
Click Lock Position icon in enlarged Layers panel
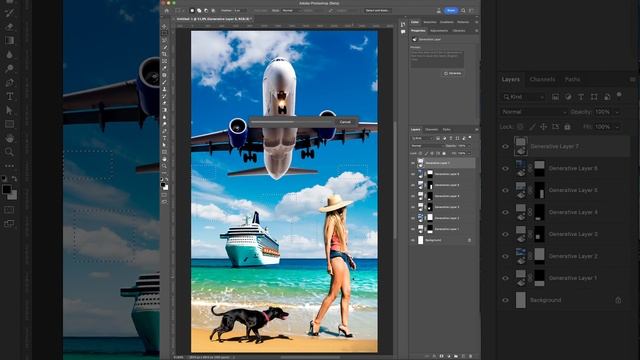(x=544, y=127)
